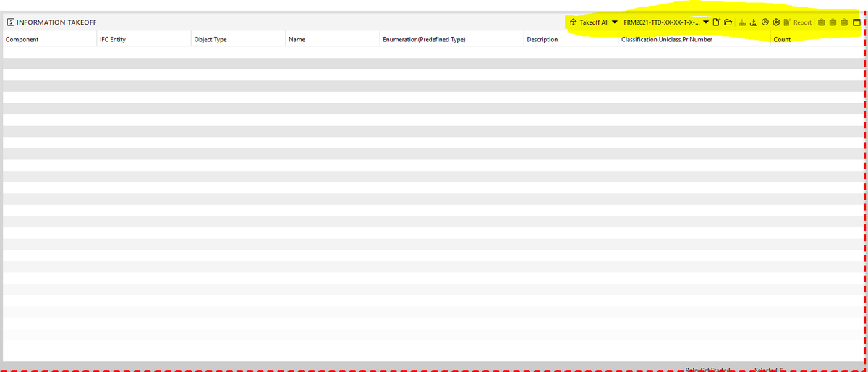Screen dimensions: 868x372
Task: Click the first greyed clipboard icon
Action: (x=822, y=22)
